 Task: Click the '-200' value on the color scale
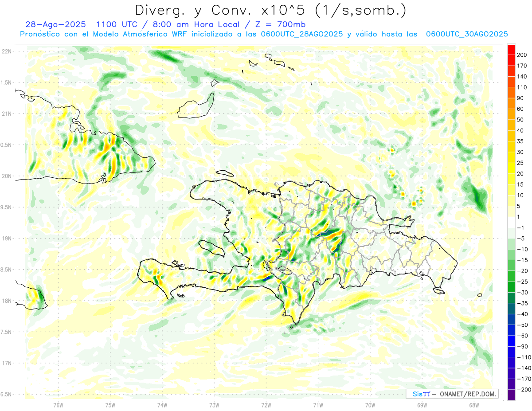coord(524,390)
